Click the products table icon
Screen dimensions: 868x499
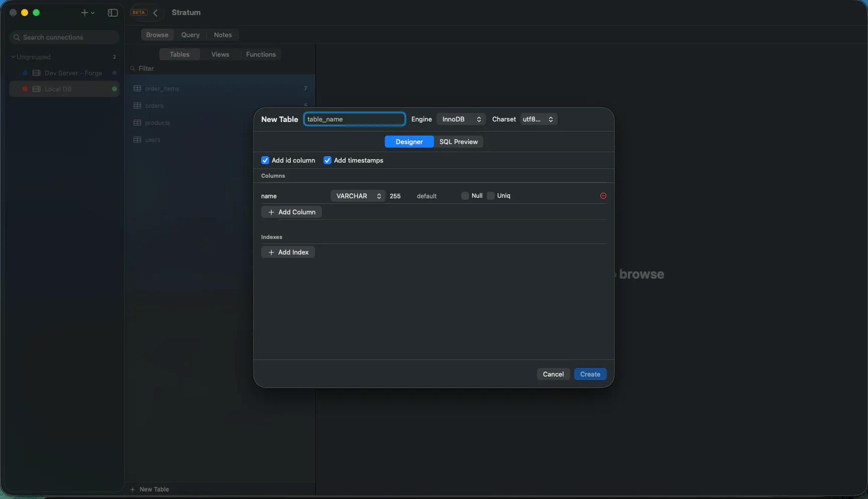[137, 122]
